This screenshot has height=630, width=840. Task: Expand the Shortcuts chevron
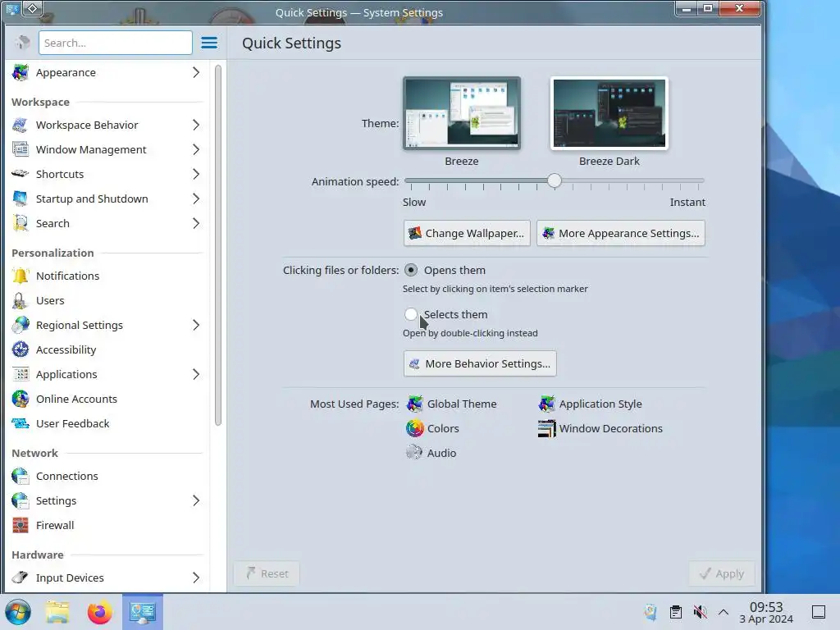pos(196,174)
